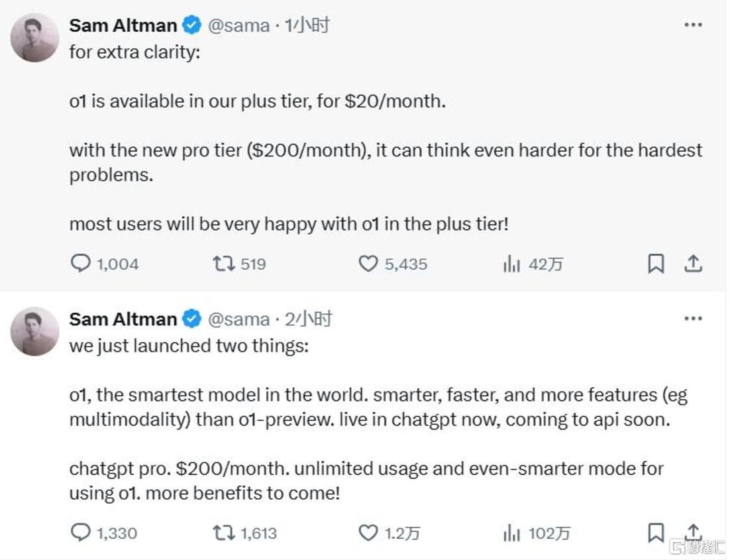Open more options on the first tweet
Screen dimensions: 730x560
click(x=693, y=25)
